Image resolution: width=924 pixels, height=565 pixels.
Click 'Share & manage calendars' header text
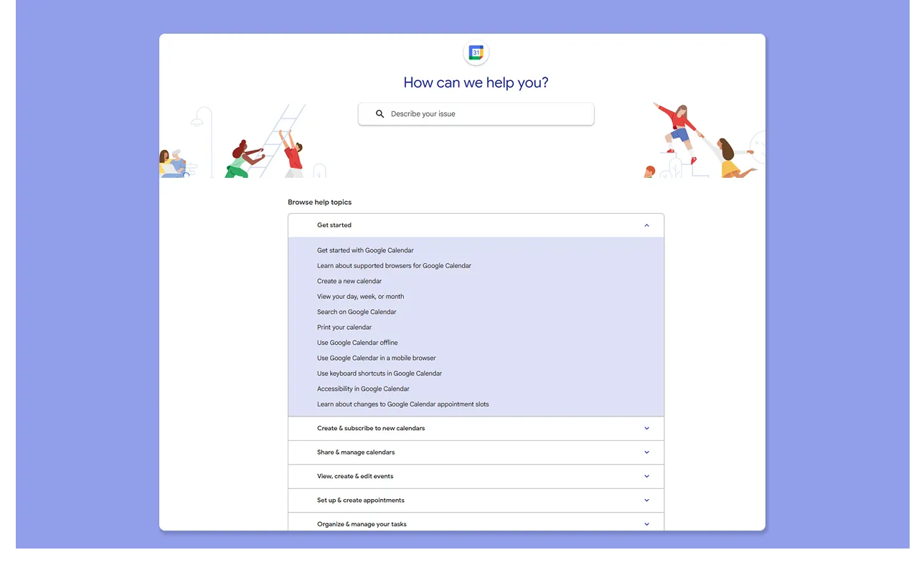[356, 452]
